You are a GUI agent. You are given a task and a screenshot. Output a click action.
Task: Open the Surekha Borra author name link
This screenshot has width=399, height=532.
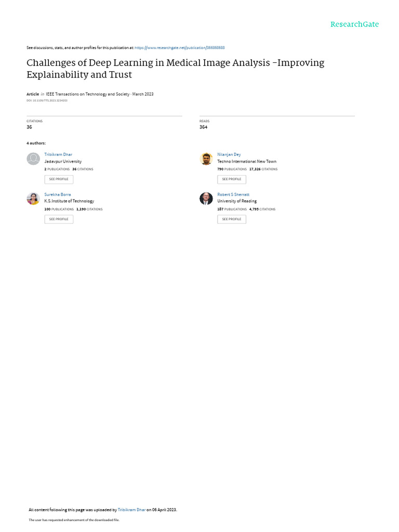pos(58,194)
